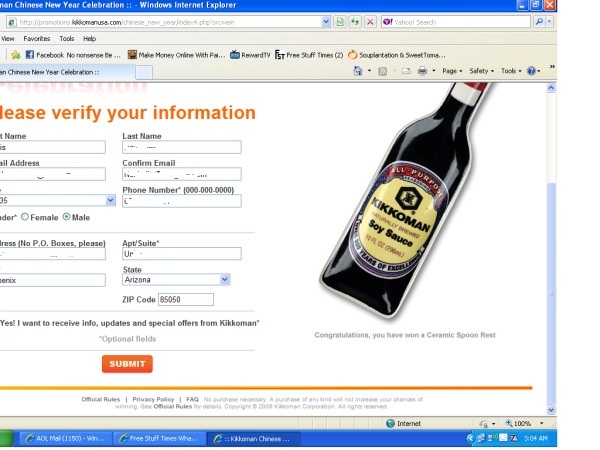Image resolution: width=600 pixels, height=450 pixels.
Task: Click the Read Mail envelope icon
Action: 405,72
